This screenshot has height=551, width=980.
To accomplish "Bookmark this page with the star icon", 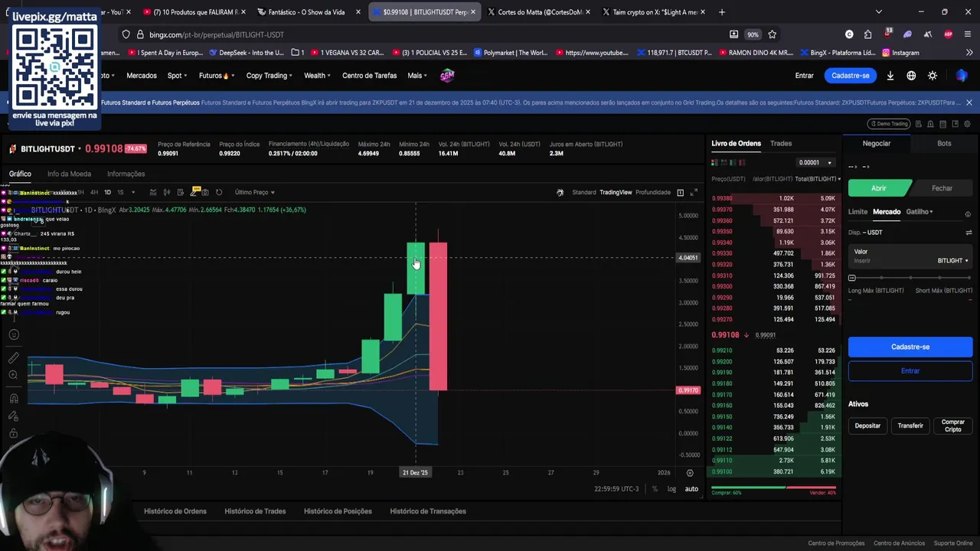I will [x=773, y=34].
